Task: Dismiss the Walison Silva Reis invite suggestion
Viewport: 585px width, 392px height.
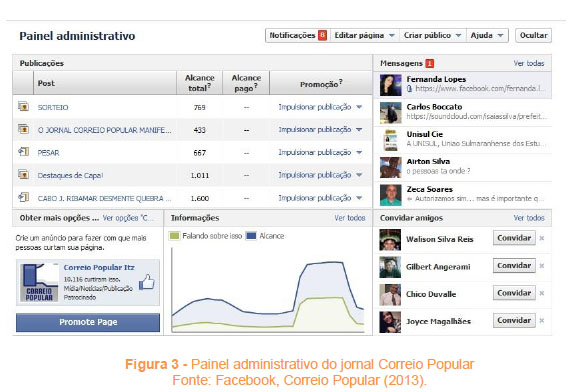Action: click(542, 238)
